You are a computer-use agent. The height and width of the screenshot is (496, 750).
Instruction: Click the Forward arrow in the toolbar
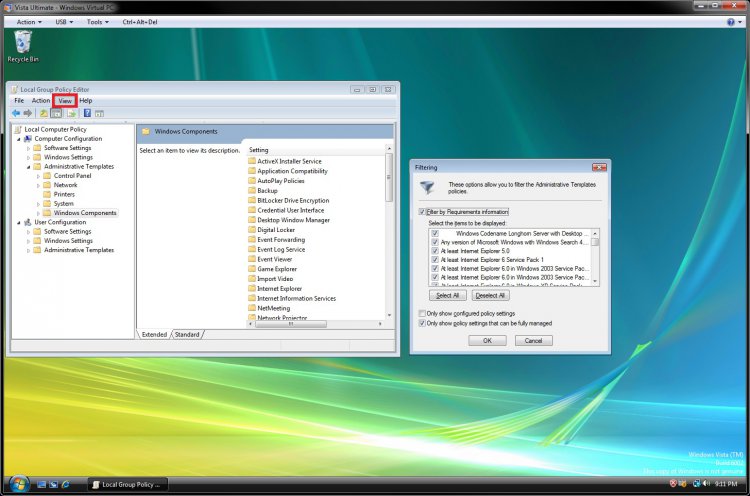(28, 113)
